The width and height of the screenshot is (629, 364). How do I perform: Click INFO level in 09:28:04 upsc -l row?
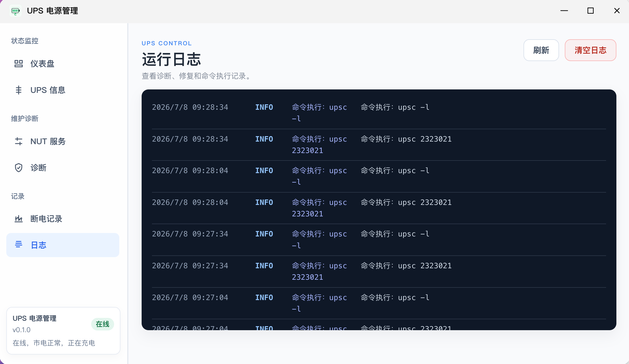[264, 171]
